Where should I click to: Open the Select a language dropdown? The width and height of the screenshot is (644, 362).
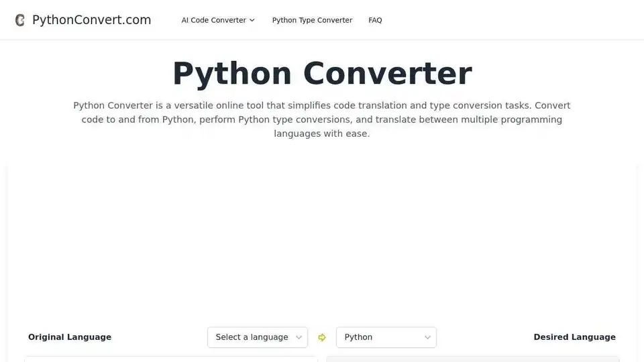point(258,337)
